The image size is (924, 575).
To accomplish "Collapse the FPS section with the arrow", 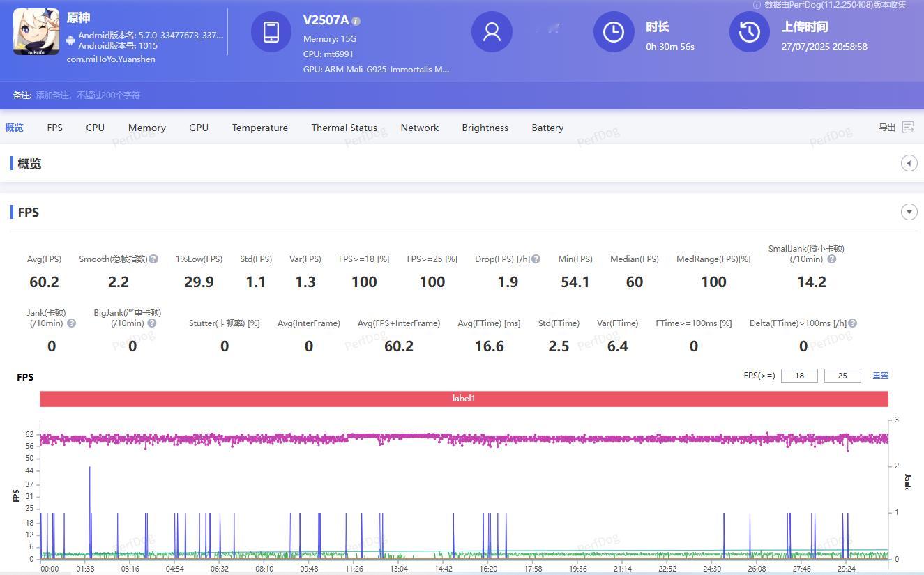I will (x=909, y=212).
